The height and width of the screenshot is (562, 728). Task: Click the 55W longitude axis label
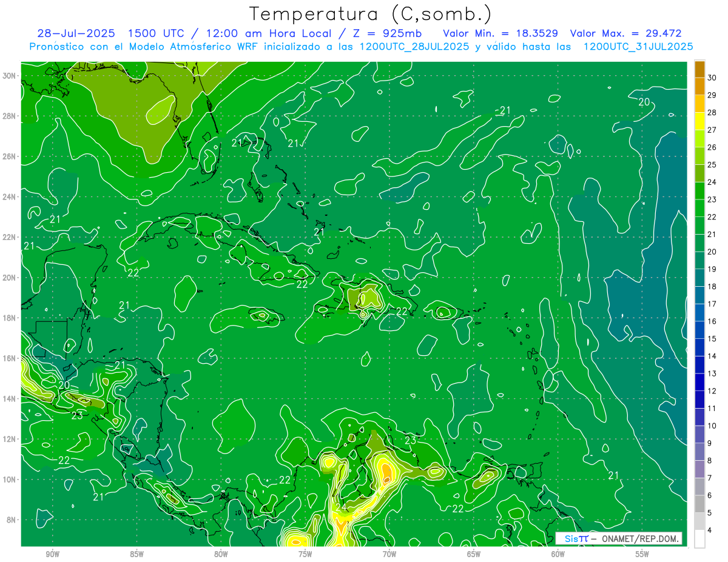(x=642, y=554)
